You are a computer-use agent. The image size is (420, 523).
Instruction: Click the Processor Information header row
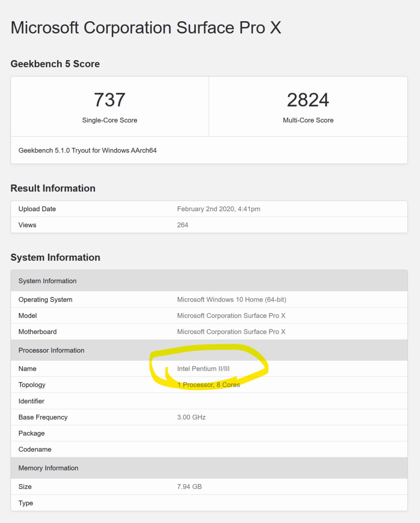pos(209,350)
